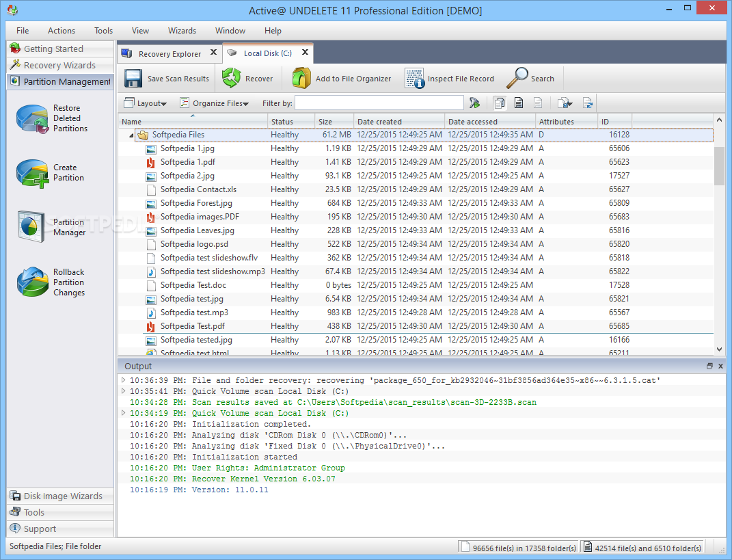Toggle the show all files page icon
The image size is (732, 560).
[500, 103]
